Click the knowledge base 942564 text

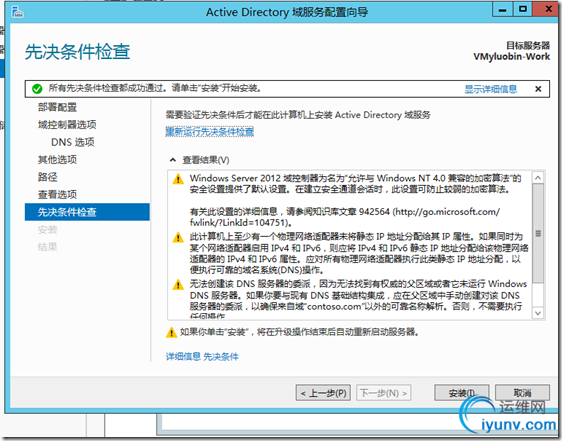click(x=344, y=217)
